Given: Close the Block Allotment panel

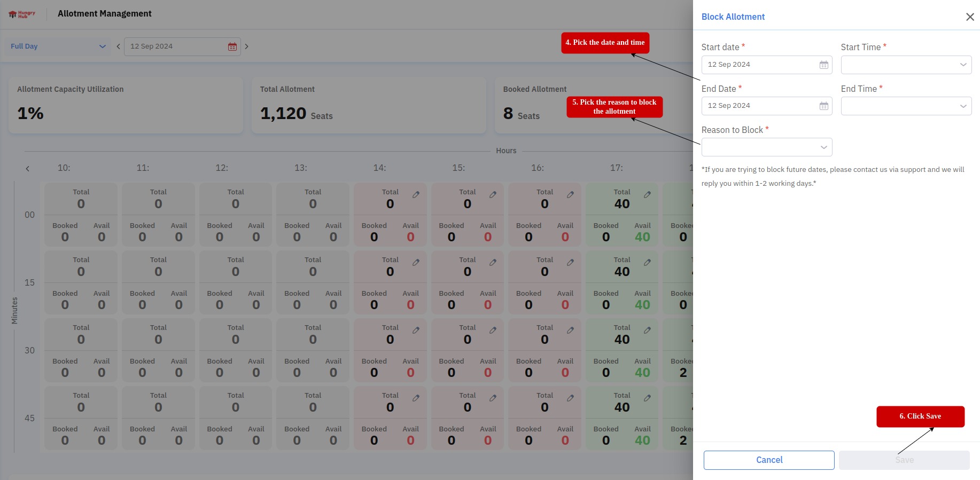Looking at the screenshot, I should pyautogui.click(x=969, y=17).
